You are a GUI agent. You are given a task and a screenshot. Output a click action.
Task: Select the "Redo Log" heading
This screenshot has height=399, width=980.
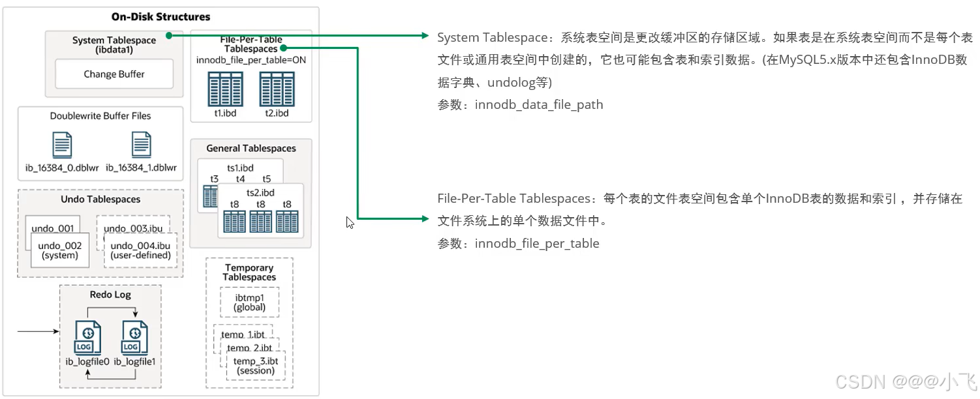coord(110,295)
